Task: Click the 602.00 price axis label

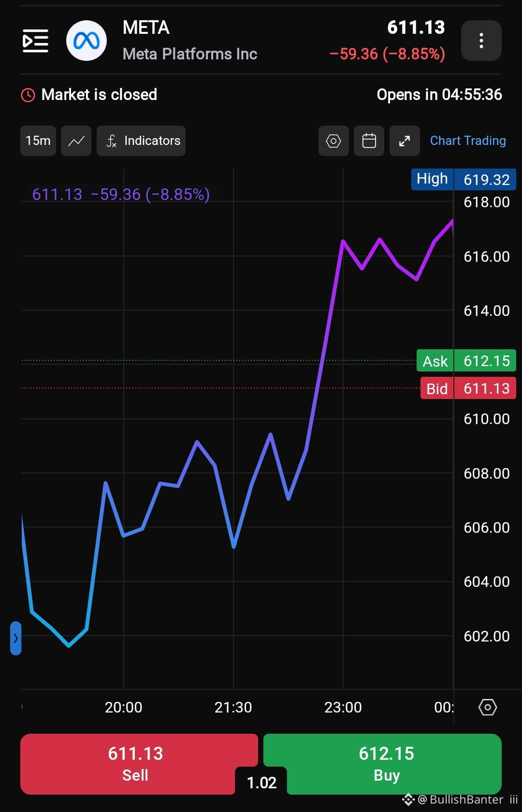Action: click(x=487, y=636)
